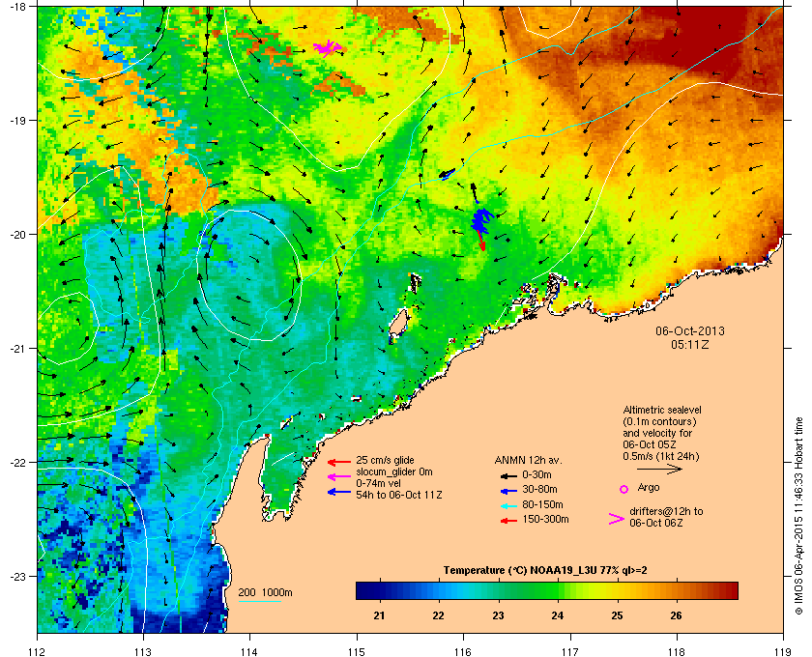Click the slocum_glider 0m label
Viewport: 812px width, 657px height.
tap(394, 471)
